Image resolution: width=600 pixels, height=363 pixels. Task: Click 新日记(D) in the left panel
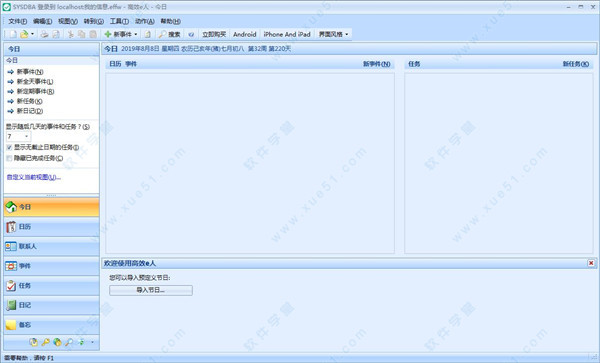[30, 111]
